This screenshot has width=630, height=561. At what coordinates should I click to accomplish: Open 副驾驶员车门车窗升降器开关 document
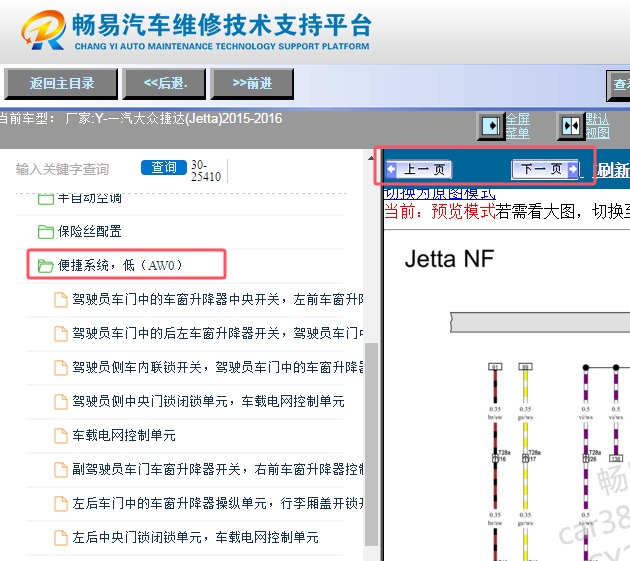[217, 469]
